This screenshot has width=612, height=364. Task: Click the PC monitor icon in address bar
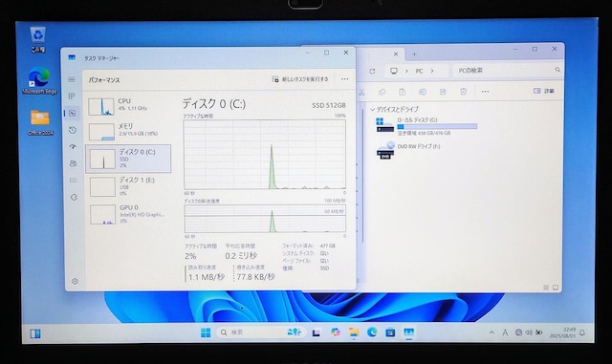[394, 71]
